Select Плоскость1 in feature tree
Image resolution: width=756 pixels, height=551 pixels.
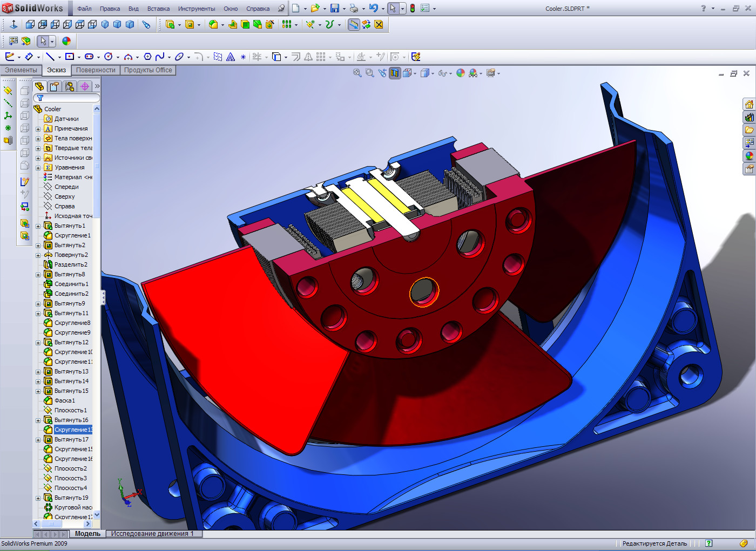(x=70, y=410)
